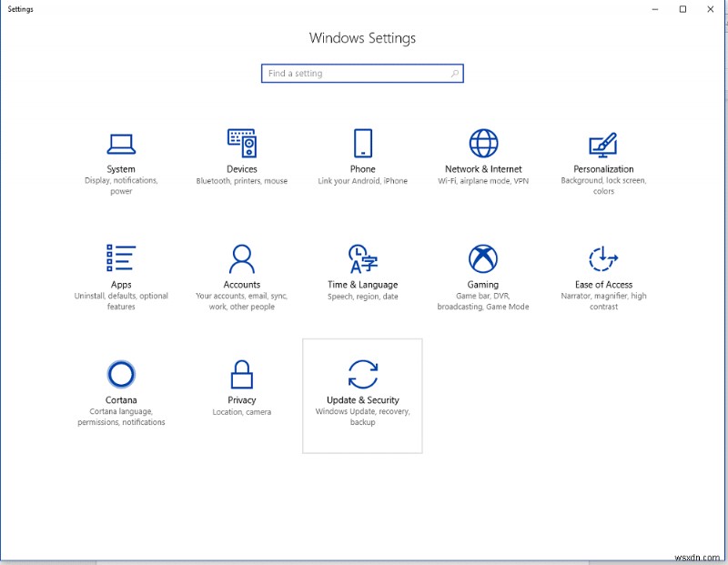Click 'Background, lock screen, colors' text

(x=603, y=186)
